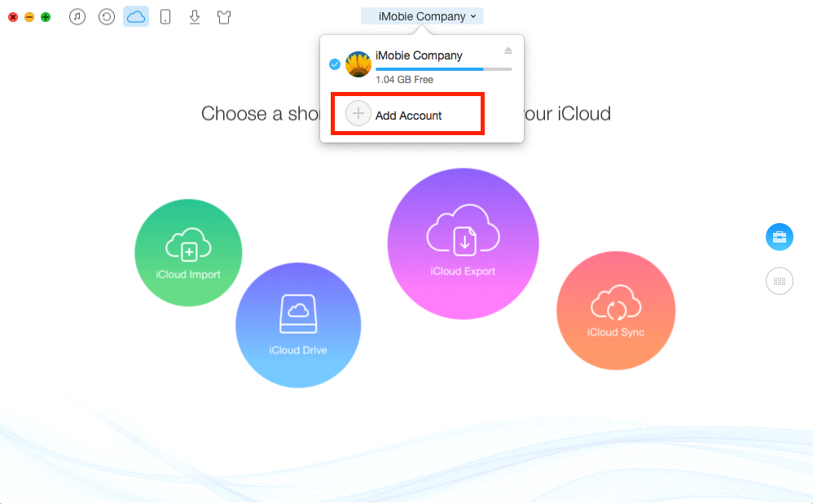Launch the iCloud Drive shortcut

coord(298,326)
